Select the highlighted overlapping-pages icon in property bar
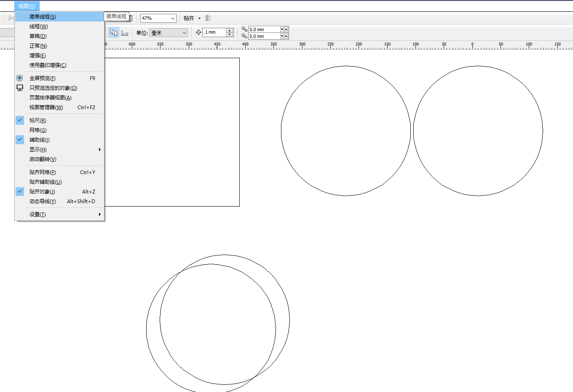Image resolution: width=573 pixels, height=392 pixels. pos(114,32)
